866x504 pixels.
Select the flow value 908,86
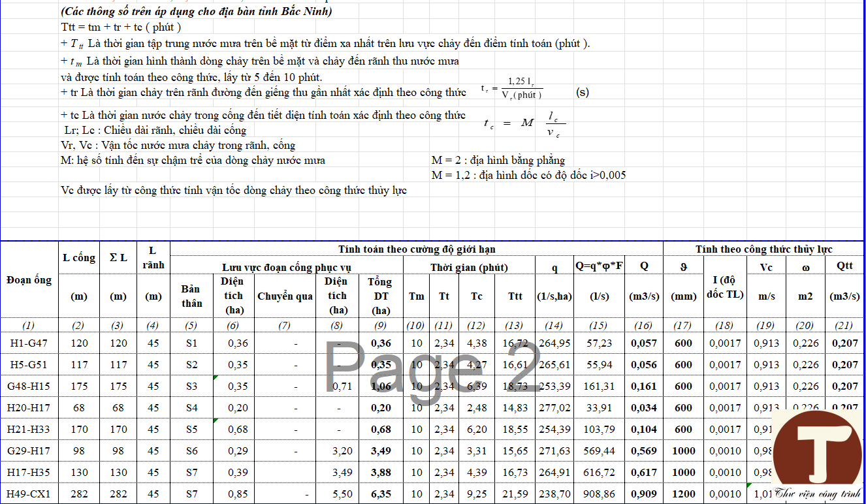click(598, 494)
